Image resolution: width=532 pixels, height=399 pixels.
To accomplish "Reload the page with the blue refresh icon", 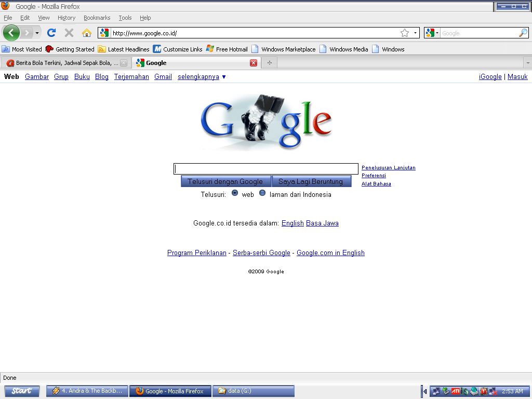I will point(51,33).
